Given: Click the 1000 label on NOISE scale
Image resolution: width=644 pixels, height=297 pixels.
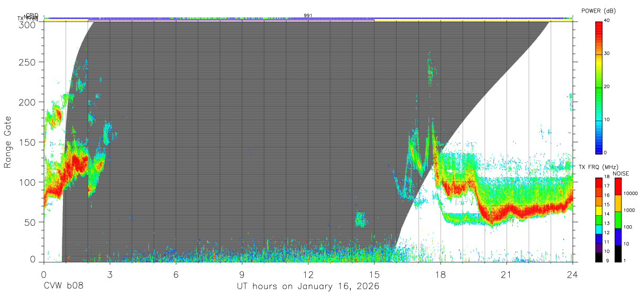Looking at the screenshot, I should [630, 210].
